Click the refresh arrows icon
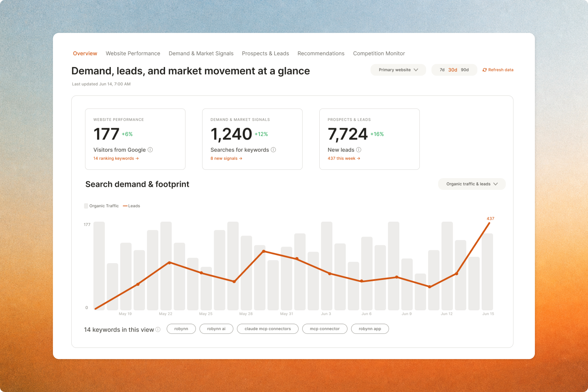This screenshot has width=588, height=392. 484,70
